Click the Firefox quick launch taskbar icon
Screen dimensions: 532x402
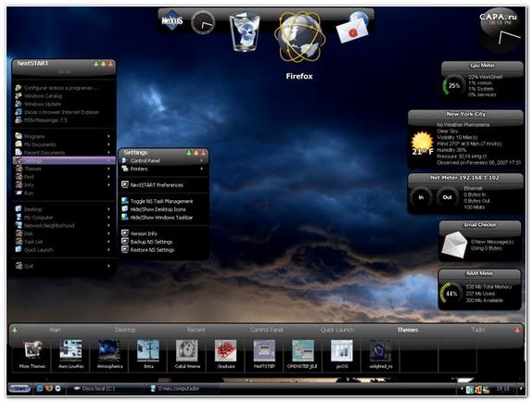(x=49, y=388)
